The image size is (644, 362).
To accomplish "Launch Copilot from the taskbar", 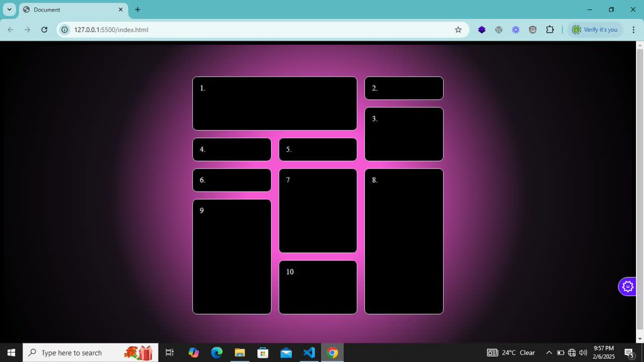I will point(194,352).
